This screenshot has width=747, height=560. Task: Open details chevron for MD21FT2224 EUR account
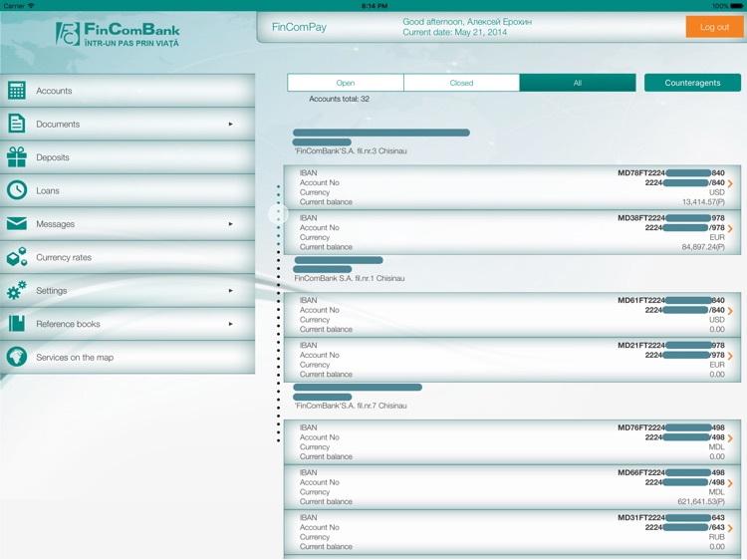coord(730,356)
